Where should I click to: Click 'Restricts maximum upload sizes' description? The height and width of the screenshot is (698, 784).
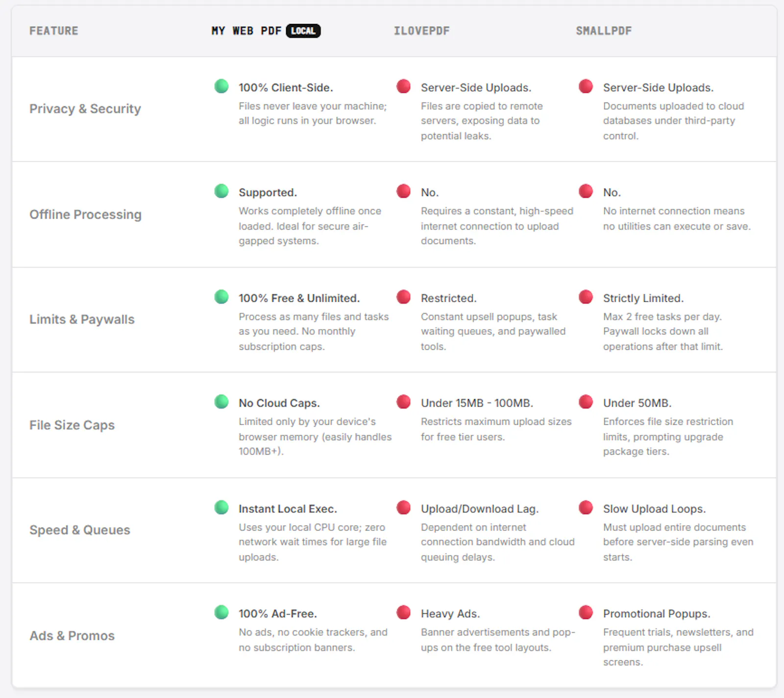pos(496,429)
